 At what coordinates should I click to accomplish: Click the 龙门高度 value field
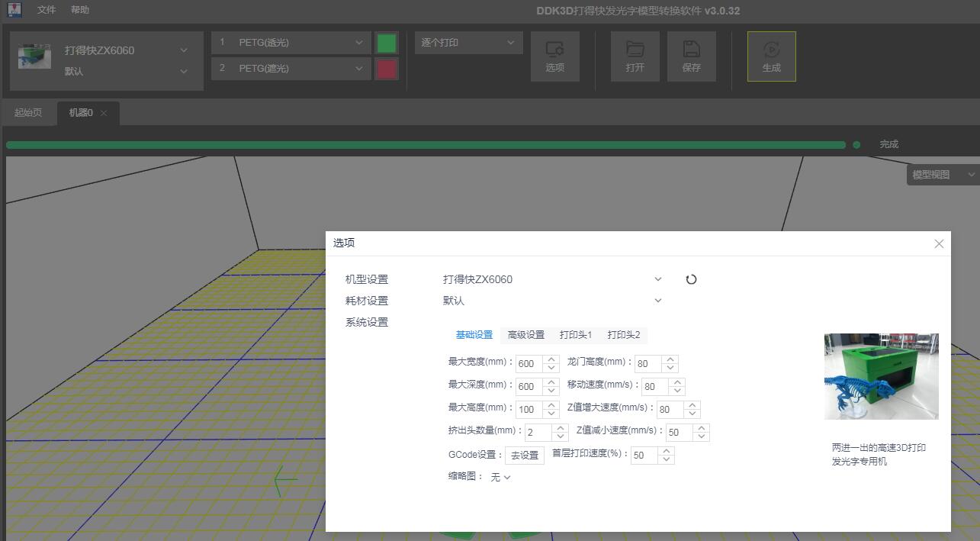[647, 364]
